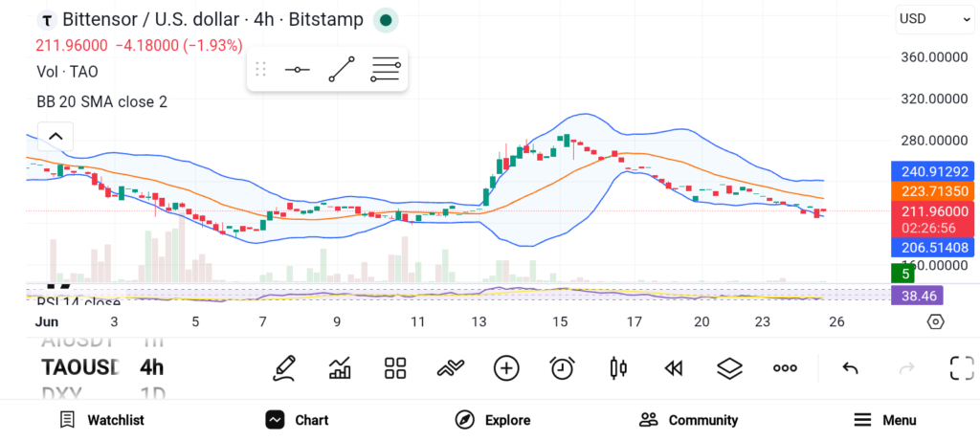The image size is (980, 441).
Task: Click the 206.51408 lower band price label
Action: click(932, 248)
